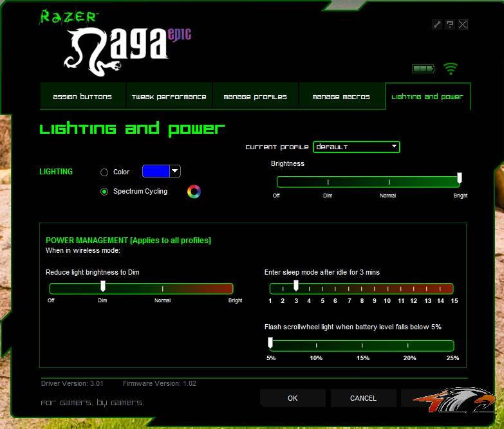Click 'For gamers. by gamers.' tagline
This screenshot has width=504, height=429.
(x=92, y=403)
